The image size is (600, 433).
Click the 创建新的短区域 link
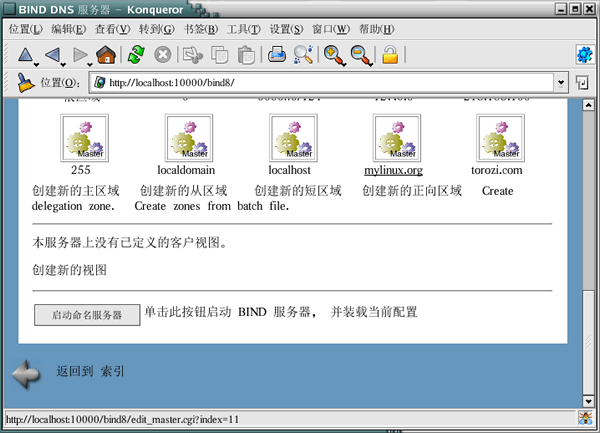298,190
